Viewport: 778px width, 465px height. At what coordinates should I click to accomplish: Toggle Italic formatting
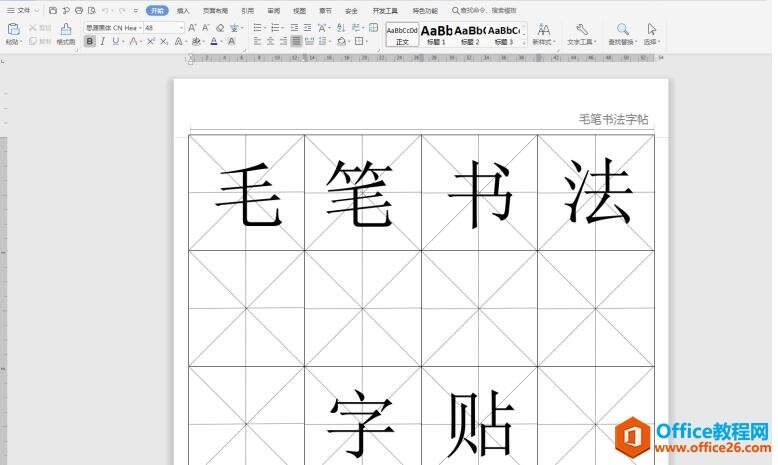[x=103, y=42]
